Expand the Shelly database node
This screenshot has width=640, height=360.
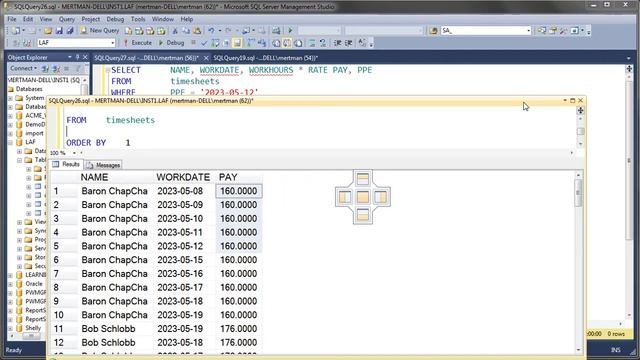point(10,328)
